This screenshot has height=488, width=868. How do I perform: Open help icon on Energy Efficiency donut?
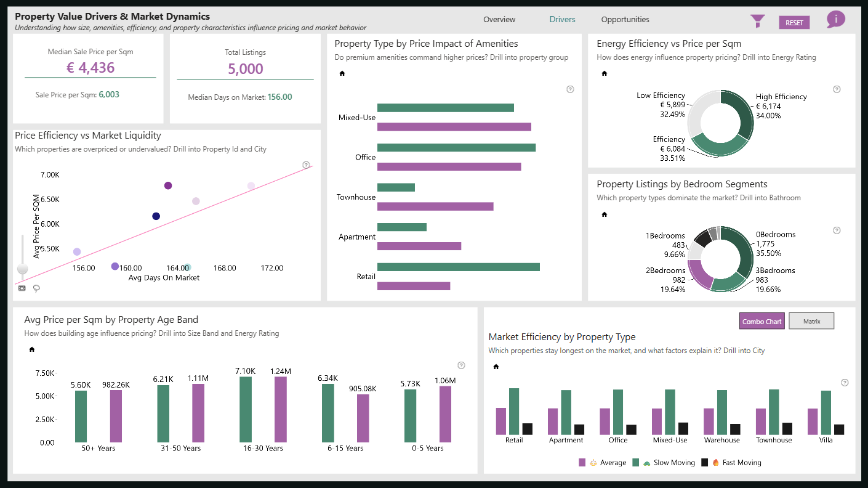[837, 89]
